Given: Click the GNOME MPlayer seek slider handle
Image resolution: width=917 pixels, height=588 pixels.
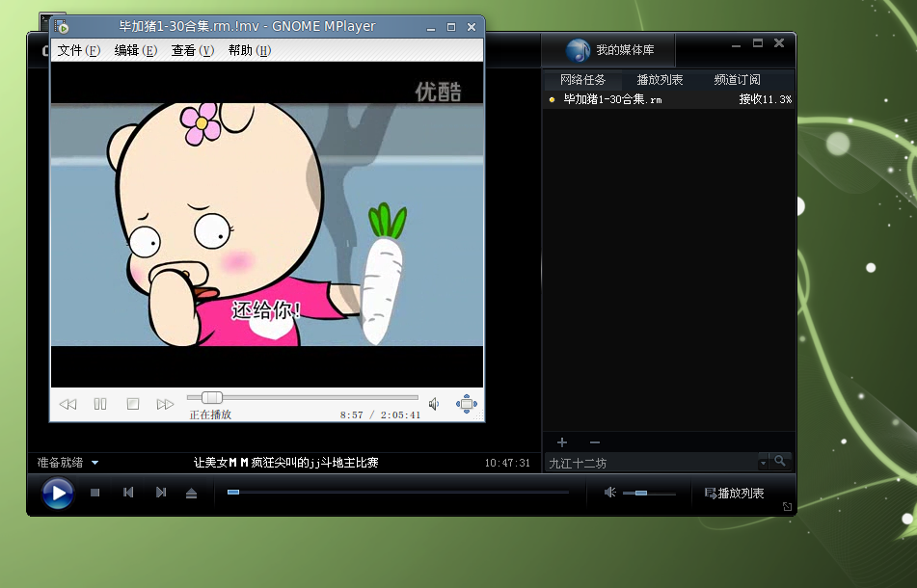Looking at the screenshot, I should tap(212, 397).
